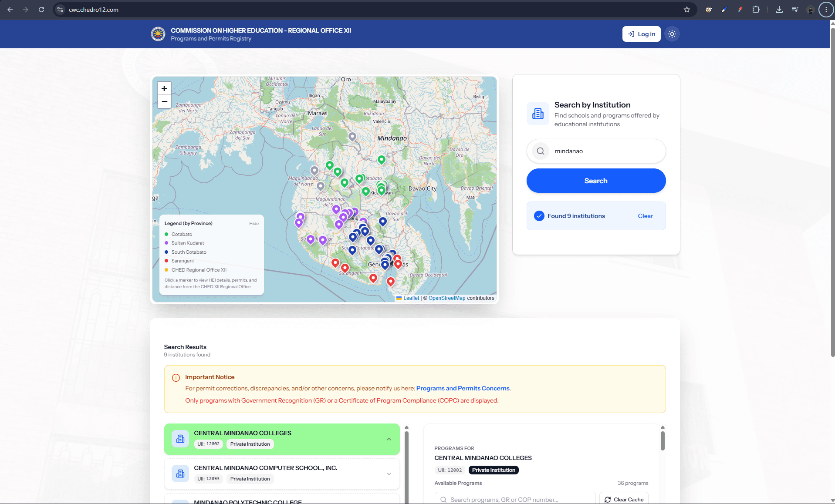Clear the found institutions result
Viewport: 835px width, 504px height.
point(645,216)
